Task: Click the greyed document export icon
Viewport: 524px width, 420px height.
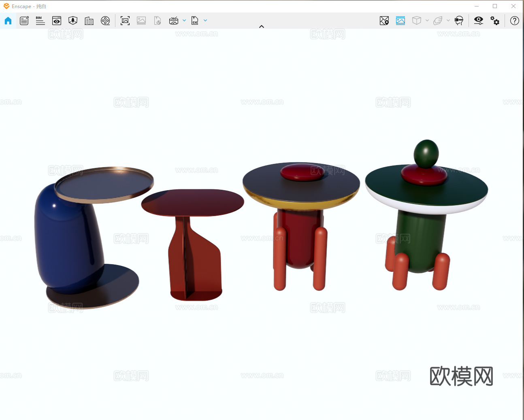Action: click(x=158, y=21)
